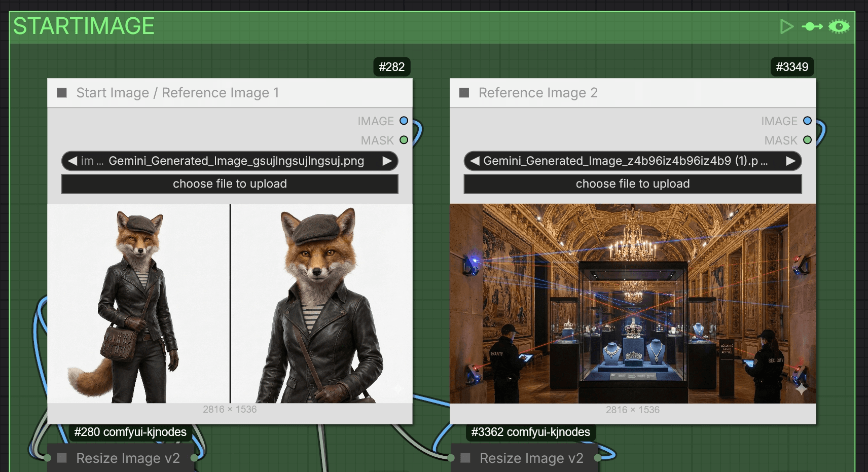This screenshot has width=868, height=472.
Task: Click the Reference Image 2 node title
Action: [x=538, y=93]
